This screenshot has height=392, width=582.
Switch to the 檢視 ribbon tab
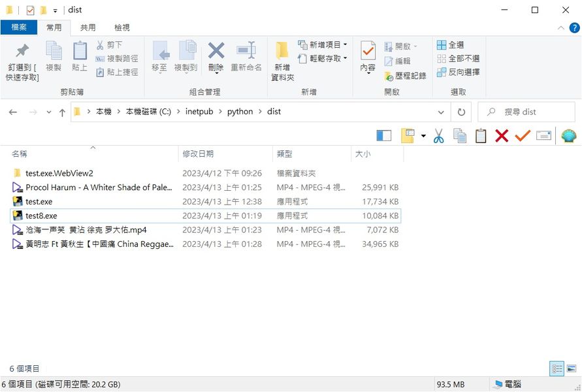[x=122, y=27]
